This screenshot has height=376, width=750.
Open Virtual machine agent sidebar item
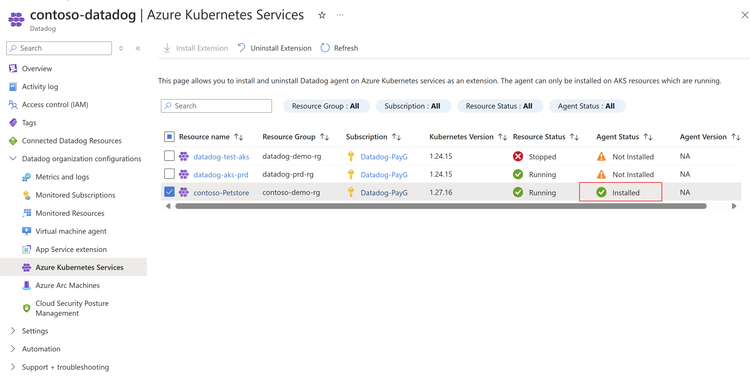(71, 231)
